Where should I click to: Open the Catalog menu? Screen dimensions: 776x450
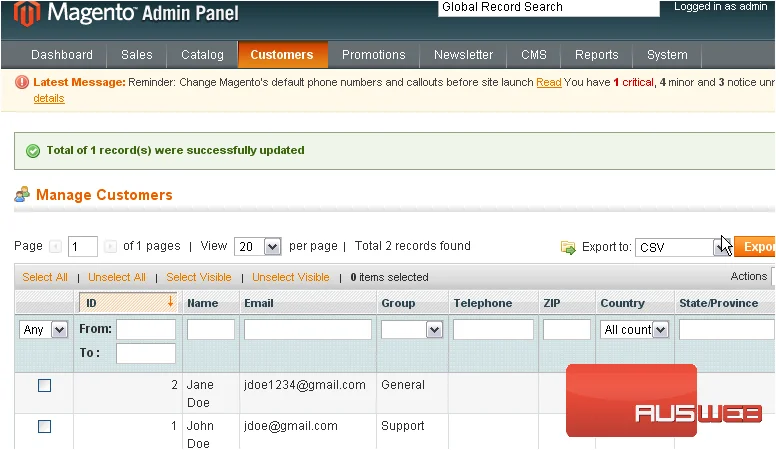[202, 54]
